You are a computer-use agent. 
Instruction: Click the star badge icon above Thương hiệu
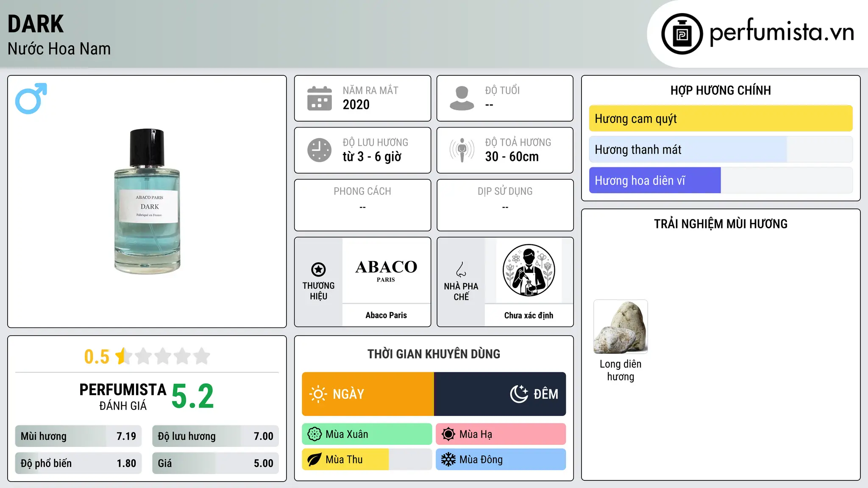[318, 269]
